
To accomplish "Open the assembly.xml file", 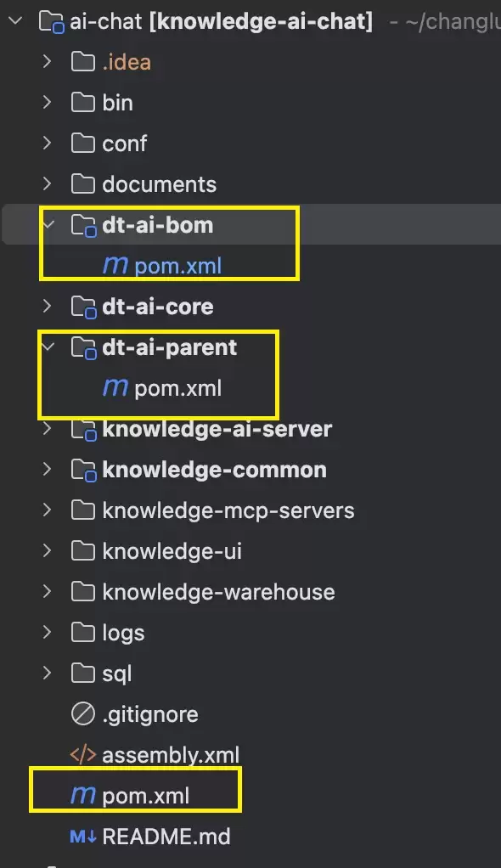I will (171, 755).
